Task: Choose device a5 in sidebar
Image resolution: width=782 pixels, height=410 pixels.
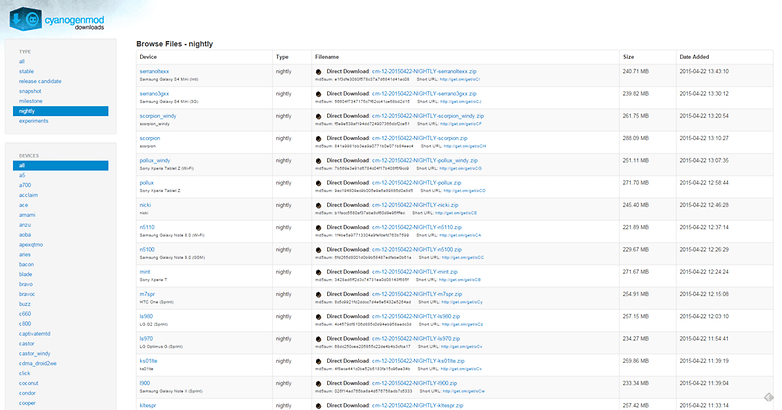Action: pos(22,176)
